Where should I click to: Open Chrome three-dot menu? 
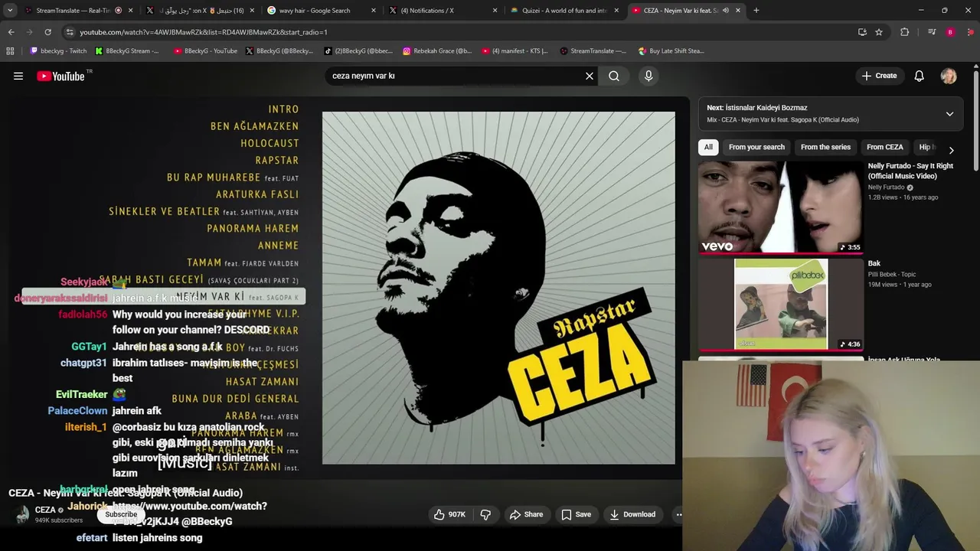pos(971,32)
